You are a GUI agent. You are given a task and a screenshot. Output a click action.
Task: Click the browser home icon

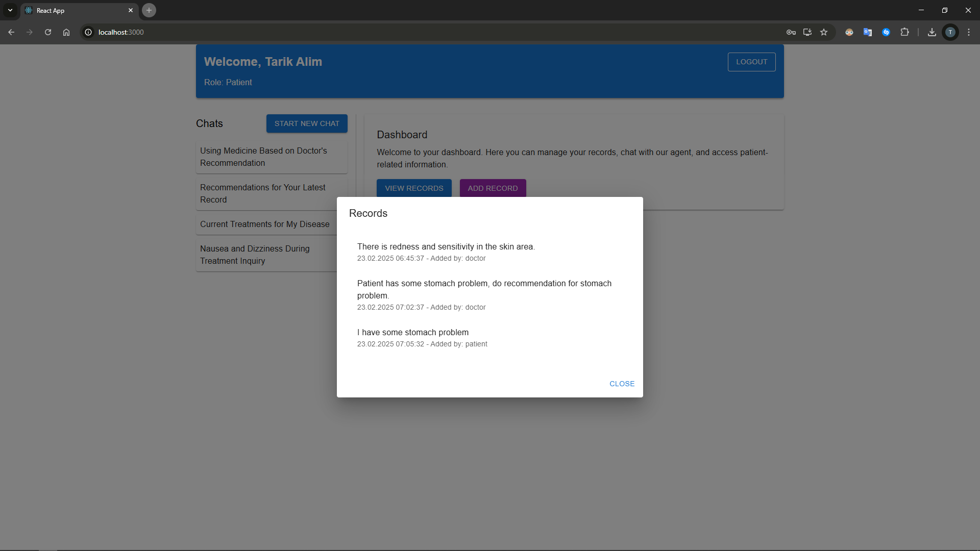click(x=66, y=32)
